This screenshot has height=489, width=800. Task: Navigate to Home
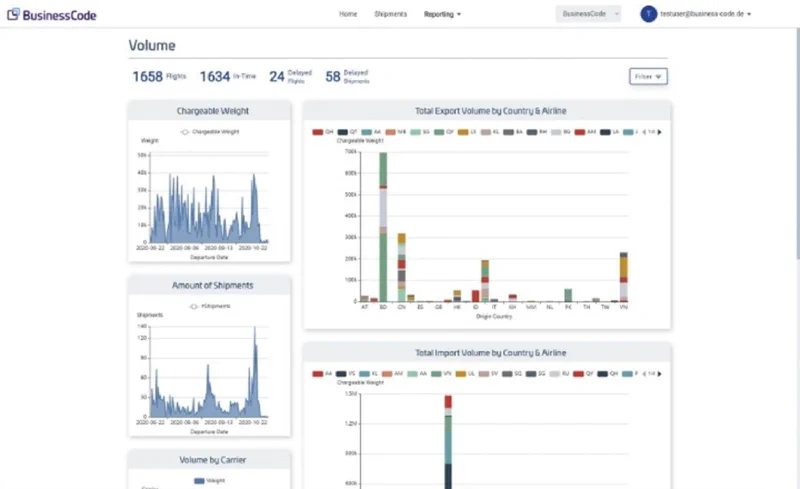click(348, 15)
